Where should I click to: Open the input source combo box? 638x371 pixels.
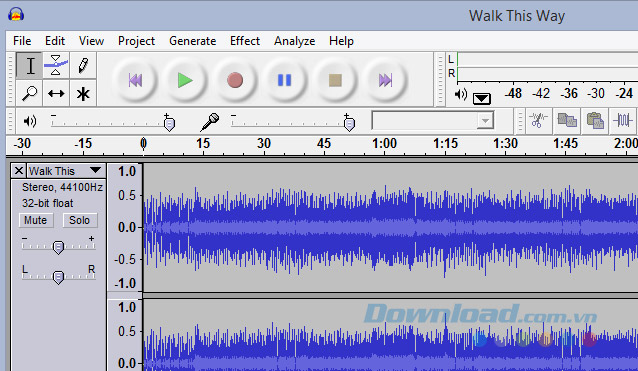coord(433,121)
